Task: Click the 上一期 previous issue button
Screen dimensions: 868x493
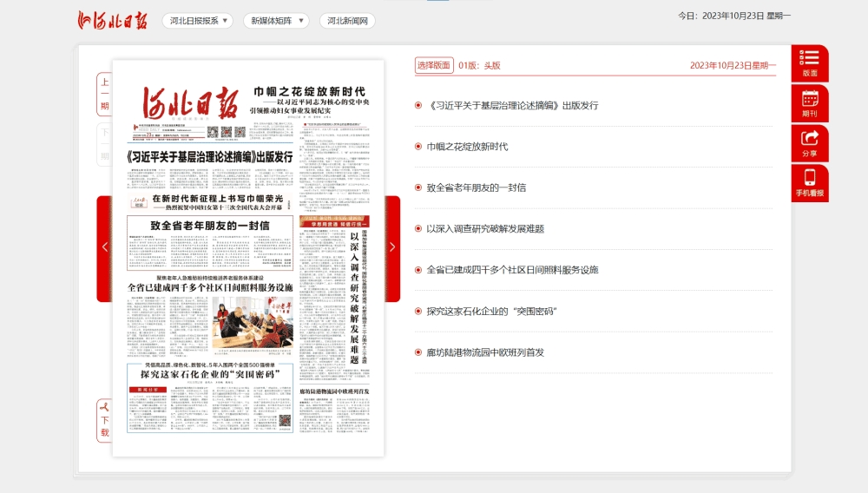Action: point(105,94)
